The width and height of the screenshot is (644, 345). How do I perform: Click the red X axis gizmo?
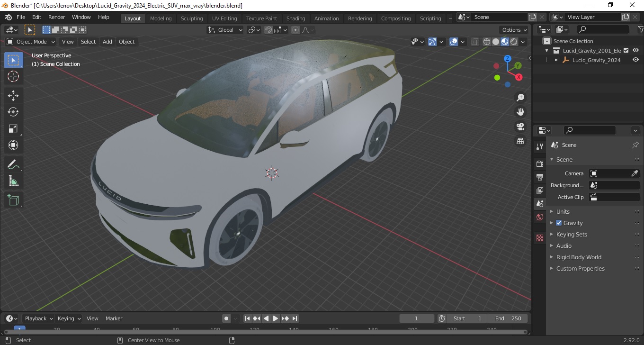pyautogui.click(x=519, y=77)
